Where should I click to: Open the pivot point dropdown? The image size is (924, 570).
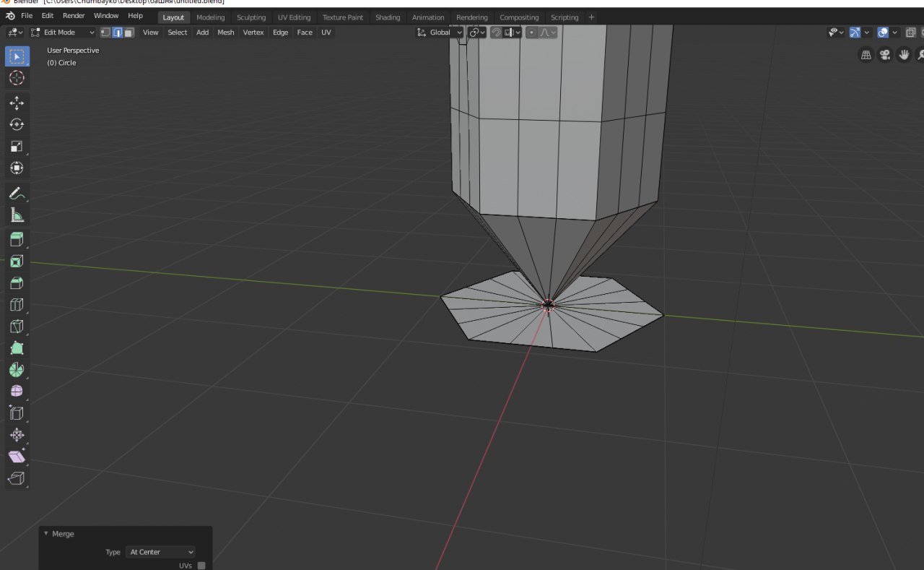477,33
